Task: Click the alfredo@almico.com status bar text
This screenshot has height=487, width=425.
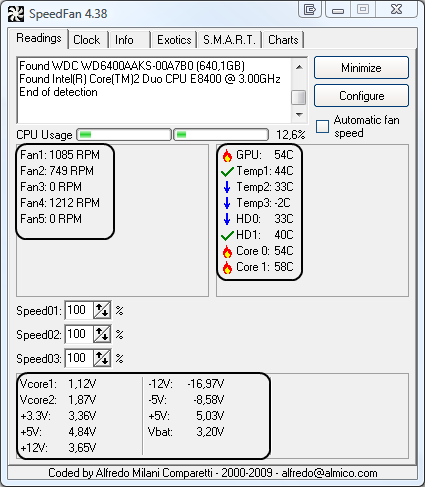Action: coord(329,473)
